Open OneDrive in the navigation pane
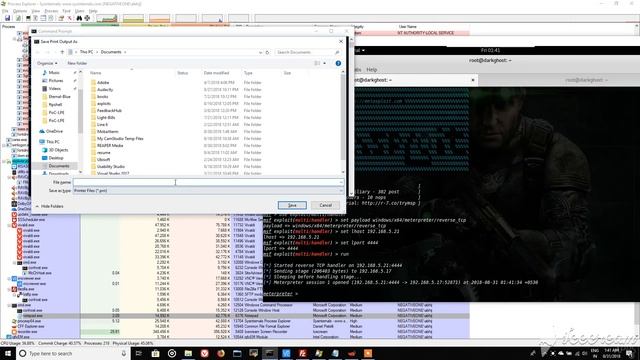 54,131
